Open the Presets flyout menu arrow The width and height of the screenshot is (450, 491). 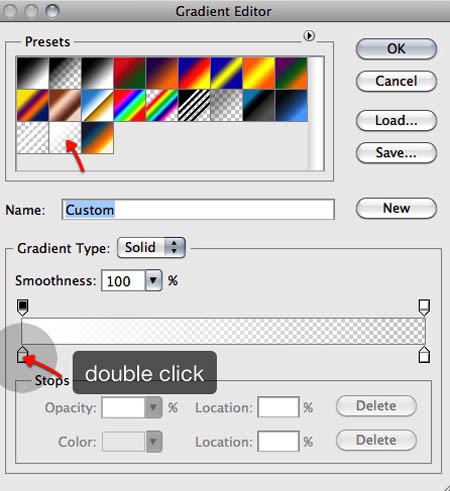[309, 35]
